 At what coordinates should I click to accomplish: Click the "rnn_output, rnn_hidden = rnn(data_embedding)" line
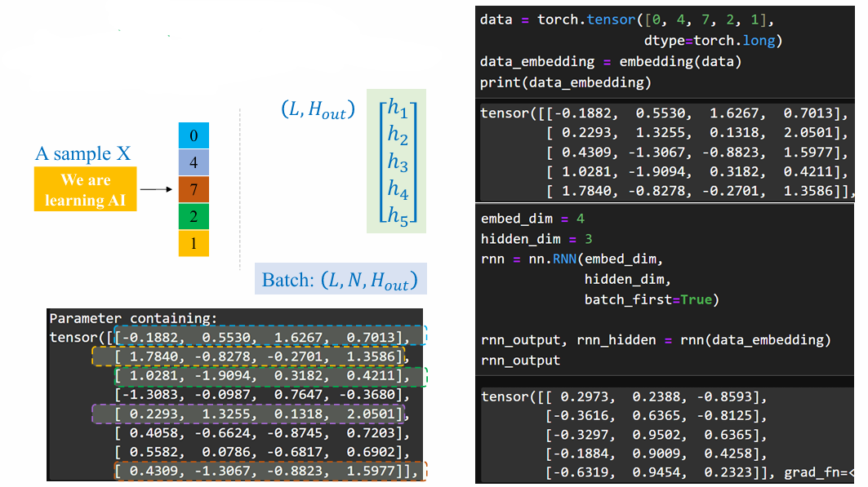656,340
